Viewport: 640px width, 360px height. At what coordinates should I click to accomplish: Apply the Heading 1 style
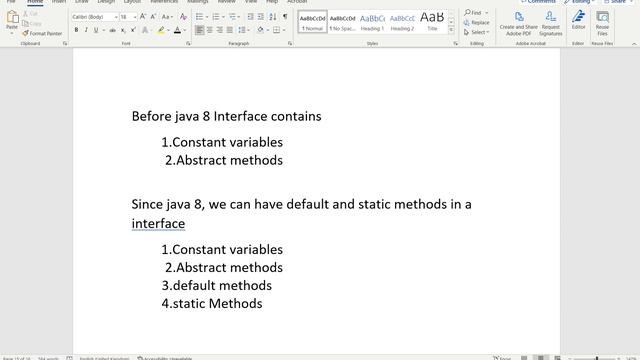click(372, 22)
